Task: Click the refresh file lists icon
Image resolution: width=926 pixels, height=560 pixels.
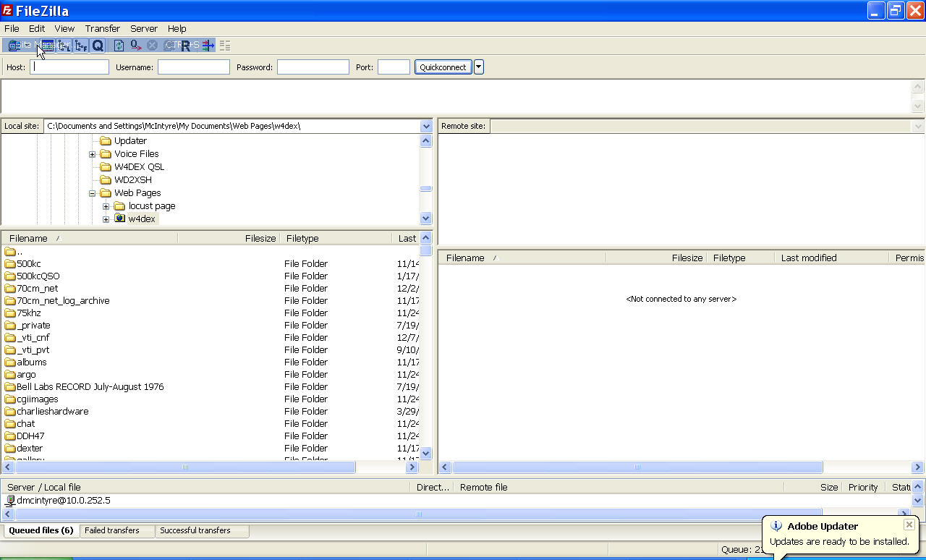Action: [119, 46]
